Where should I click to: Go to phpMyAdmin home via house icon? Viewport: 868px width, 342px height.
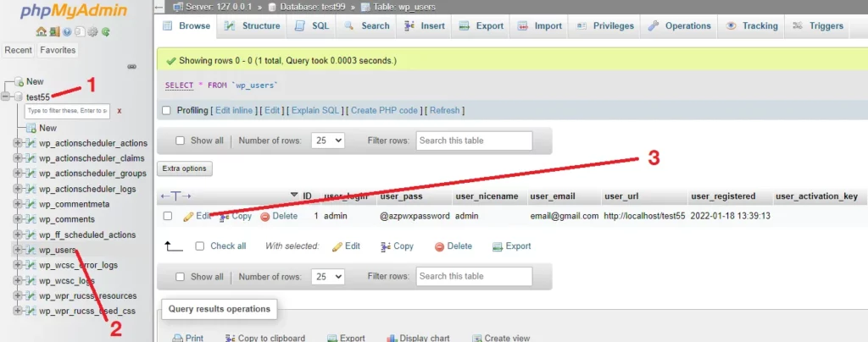[x=41, y=32]
